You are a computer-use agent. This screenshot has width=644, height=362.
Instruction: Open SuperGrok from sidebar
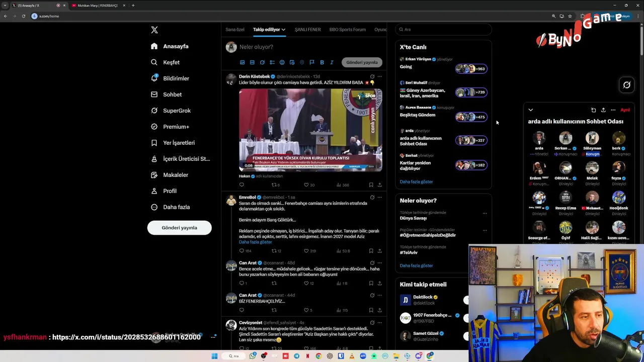point(171,111)
